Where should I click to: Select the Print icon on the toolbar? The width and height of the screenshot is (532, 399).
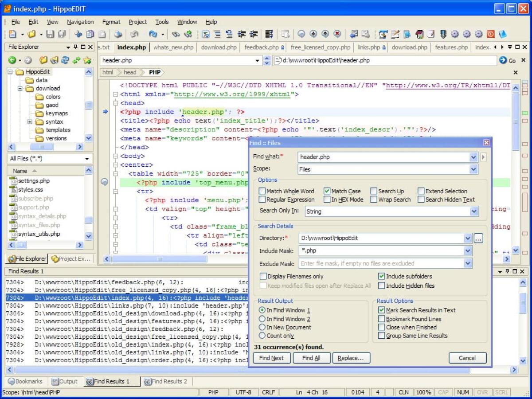[x=118, y=34]
